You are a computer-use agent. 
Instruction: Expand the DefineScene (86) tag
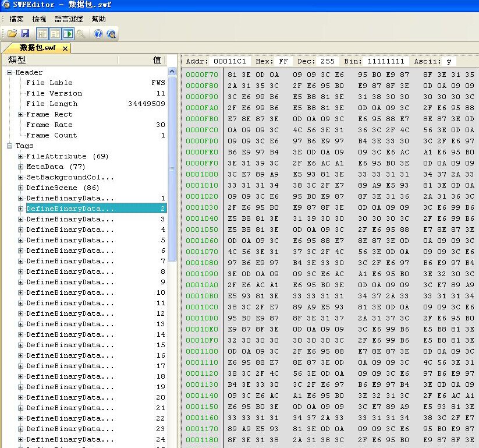point(20,188)
